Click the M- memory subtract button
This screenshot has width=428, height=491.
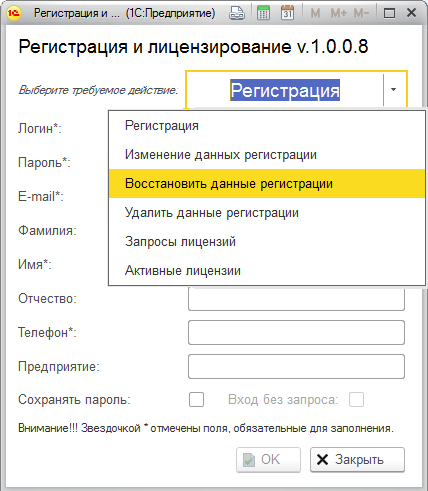point(361,13)
